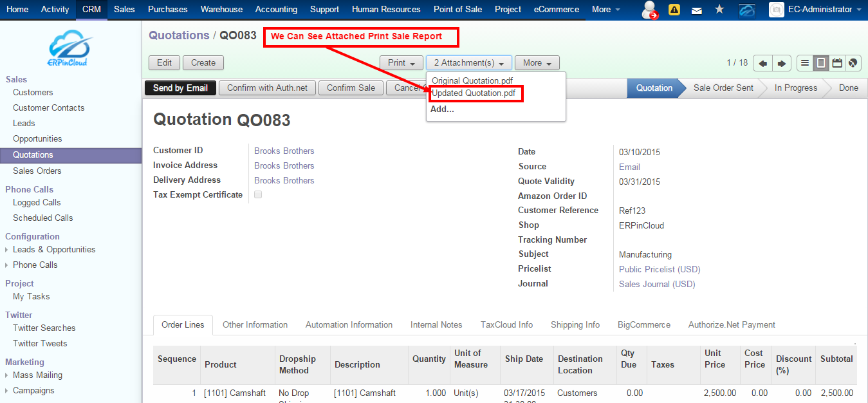Click the Sale Order Sent status stage
Screen dimensions: 868x403
[723, 88]
